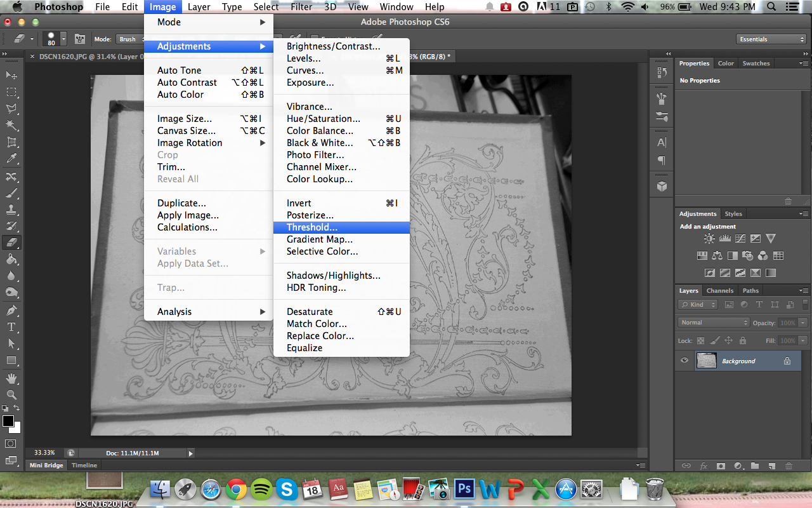Open the layer Kind filter dropdown
The height and width of the screenshot is (508, 812).
(x=698, y=305)
